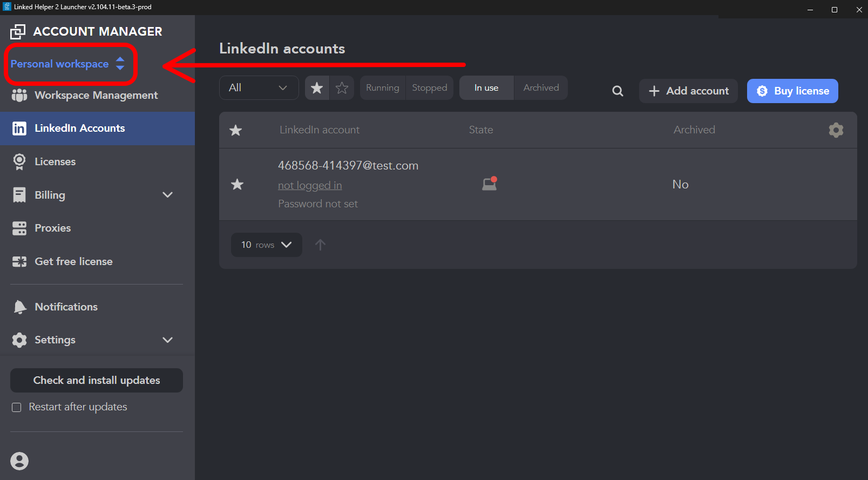This screenshot has height=480, width=868.
Task: Click the Proxies server icon
Action: (x=19, y=228)
